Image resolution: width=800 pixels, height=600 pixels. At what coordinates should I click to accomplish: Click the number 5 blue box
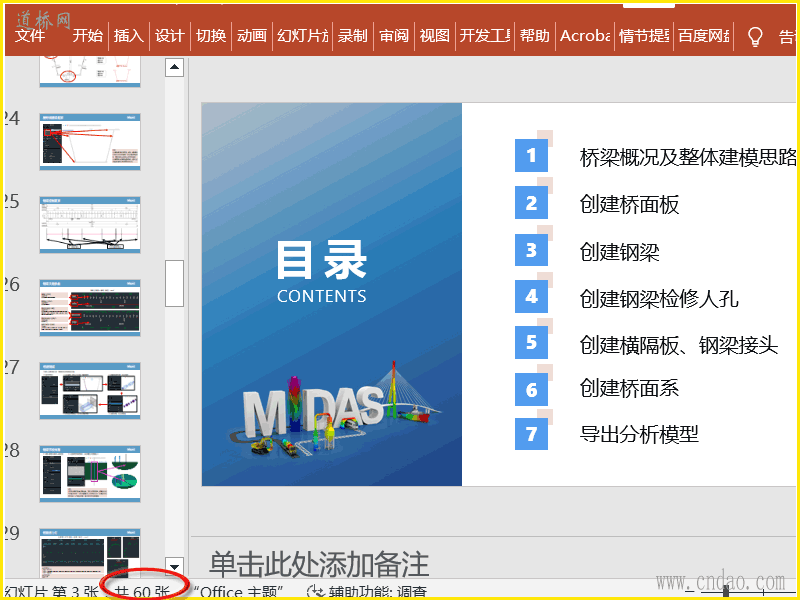click(531, 342)
